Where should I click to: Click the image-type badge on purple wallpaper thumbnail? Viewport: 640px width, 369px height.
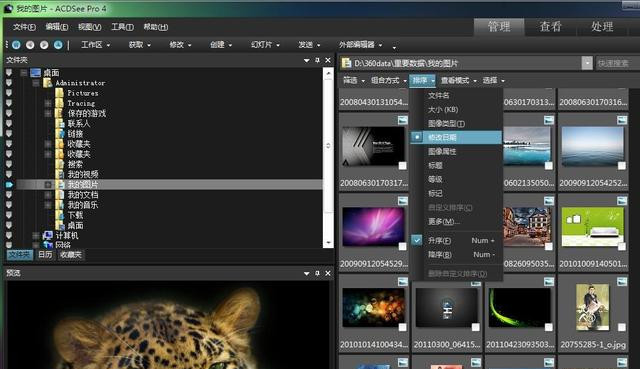pos(402,201)
